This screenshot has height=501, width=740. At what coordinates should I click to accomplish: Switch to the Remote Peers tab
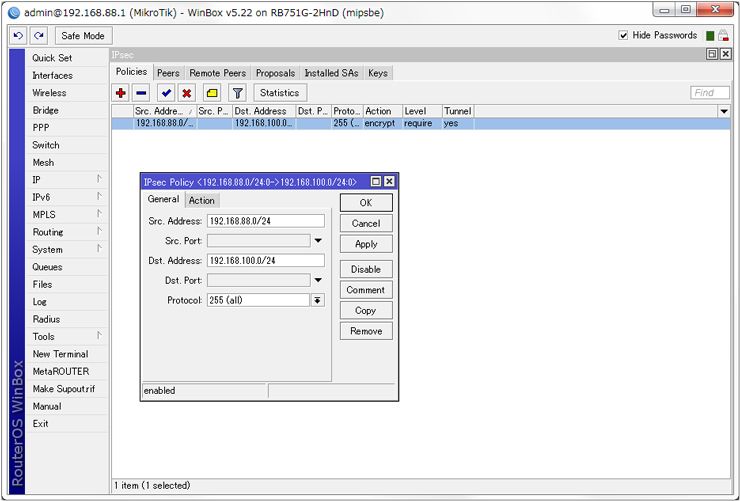pyautogui.click(x=218, y=73)
